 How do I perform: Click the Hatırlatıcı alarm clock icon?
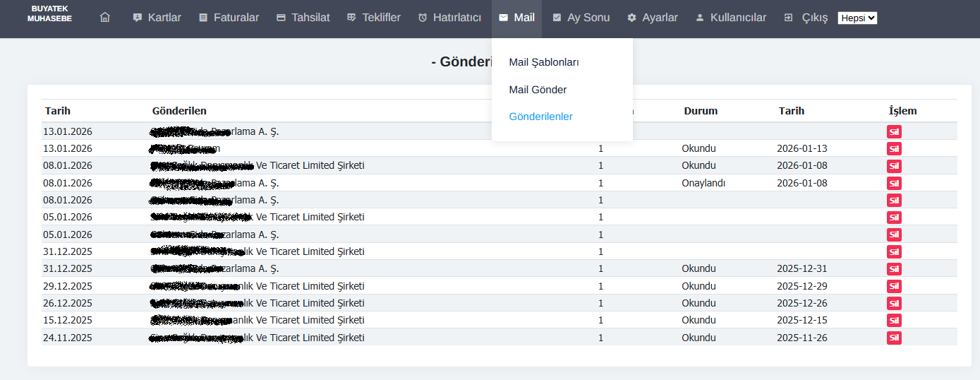pyautogui.click(x=423, y=18)
